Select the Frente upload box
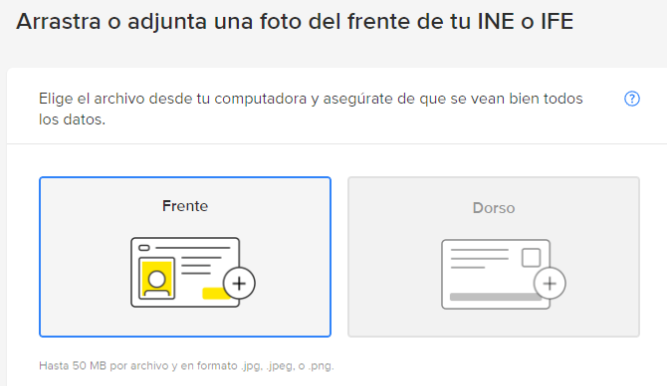667x386 pixels. pyautogui.click(x=185, y=257)
